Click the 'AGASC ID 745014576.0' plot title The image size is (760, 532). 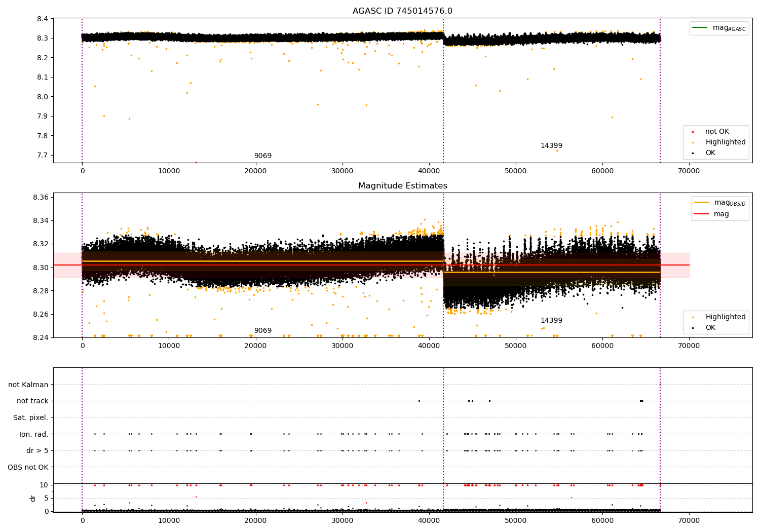pyautogui.click(x=402, y=11)
